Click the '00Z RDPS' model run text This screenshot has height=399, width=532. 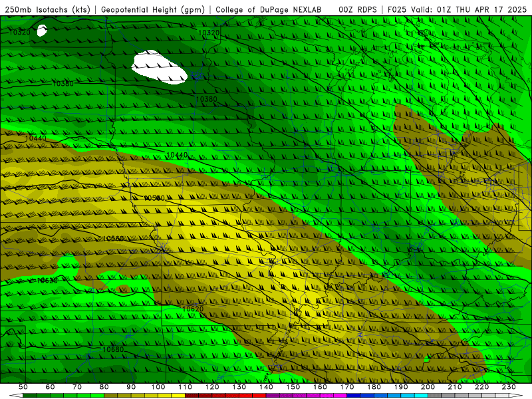[x=358, y=10]
